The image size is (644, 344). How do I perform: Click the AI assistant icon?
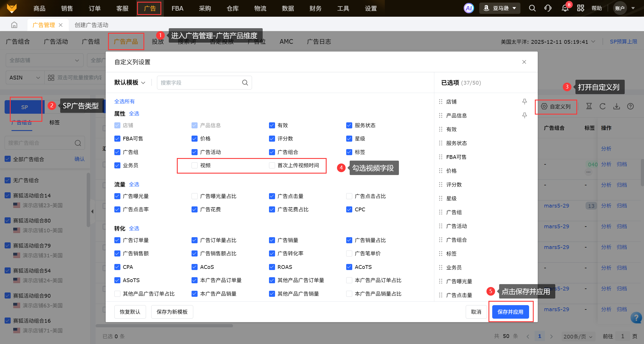click(x=469, y=8)
